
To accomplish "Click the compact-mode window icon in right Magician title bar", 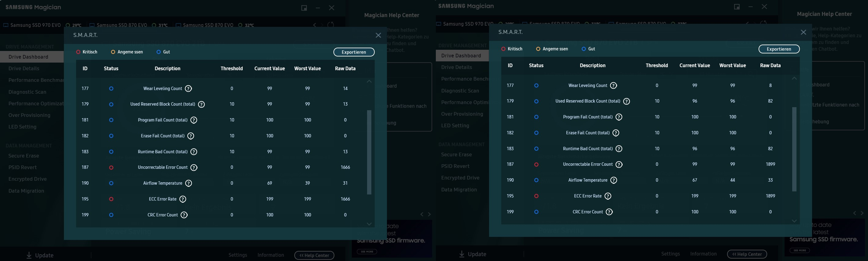I will coord(737,7).
